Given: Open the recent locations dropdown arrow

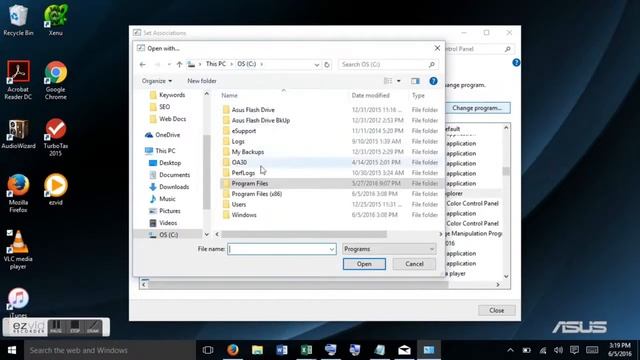Looking at the screenshot, I should [x=169, y=64].
